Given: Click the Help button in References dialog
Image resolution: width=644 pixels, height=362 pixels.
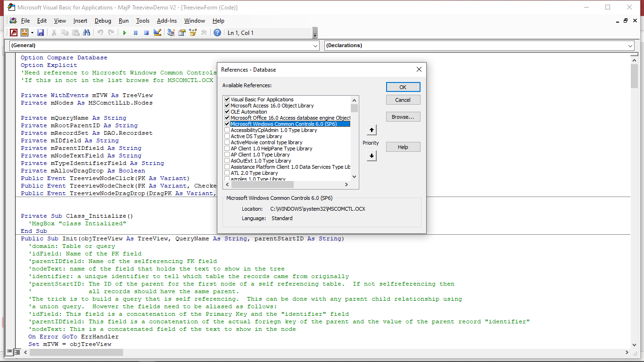Looking at the screenshot, I should point(403,147).
